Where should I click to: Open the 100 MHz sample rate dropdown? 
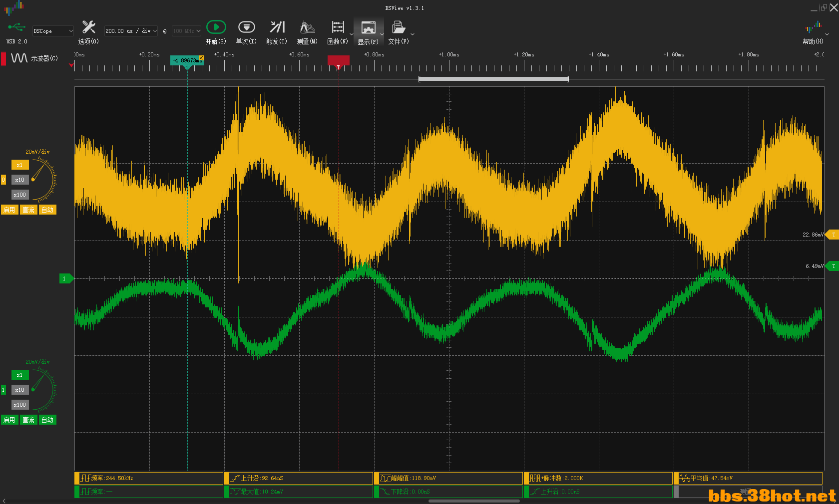tap(186, 31)
